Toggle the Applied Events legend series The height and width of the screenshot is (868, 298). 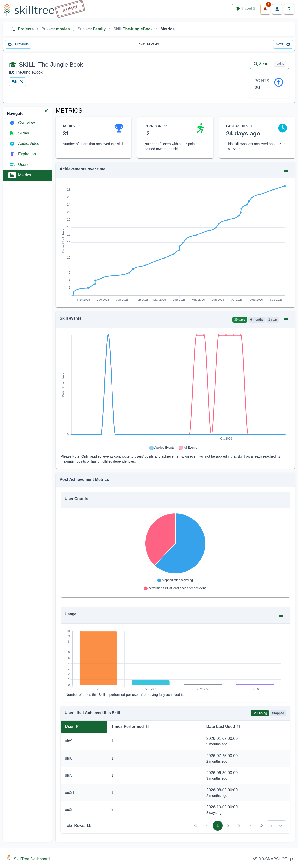pos(162,448)
